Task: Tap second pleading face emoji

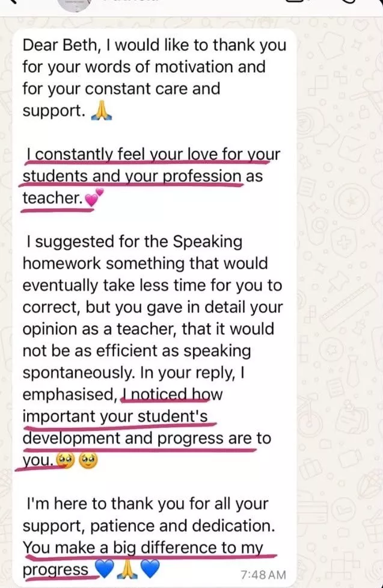Action: [x=88, y=460]
